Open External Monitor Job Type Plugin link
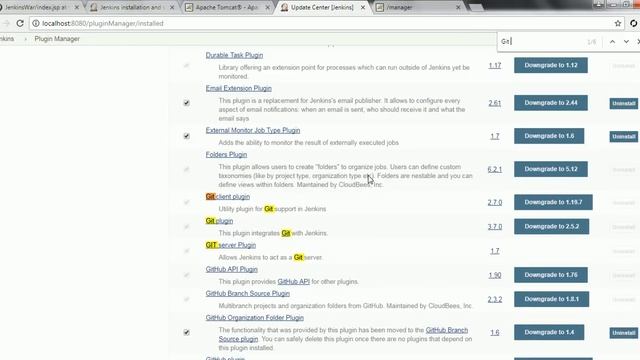This screenshot has width=640, height=360. pyautogui.click(x=253, y=130)
